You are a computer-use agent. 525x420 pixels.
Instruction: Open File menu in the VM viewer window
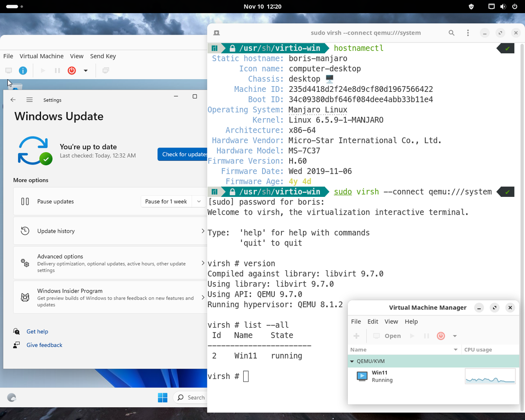8,56
